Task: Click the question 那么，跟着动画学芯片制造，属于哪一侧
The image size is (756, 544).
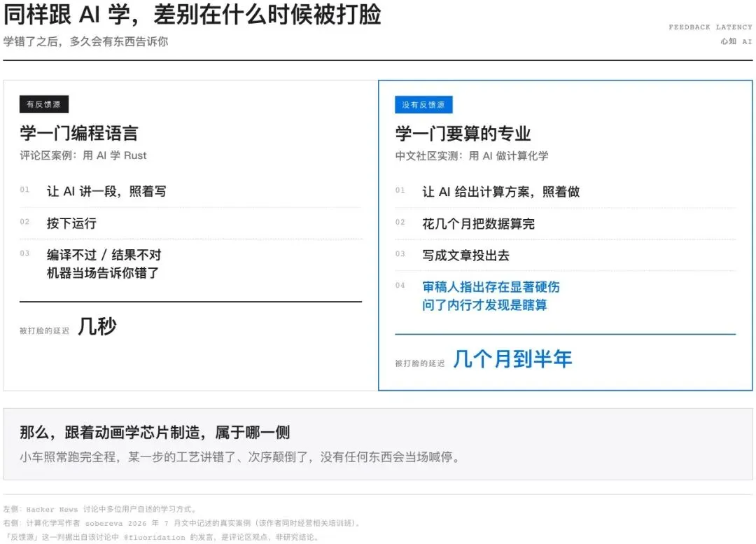Action: (x=155, y=432)
